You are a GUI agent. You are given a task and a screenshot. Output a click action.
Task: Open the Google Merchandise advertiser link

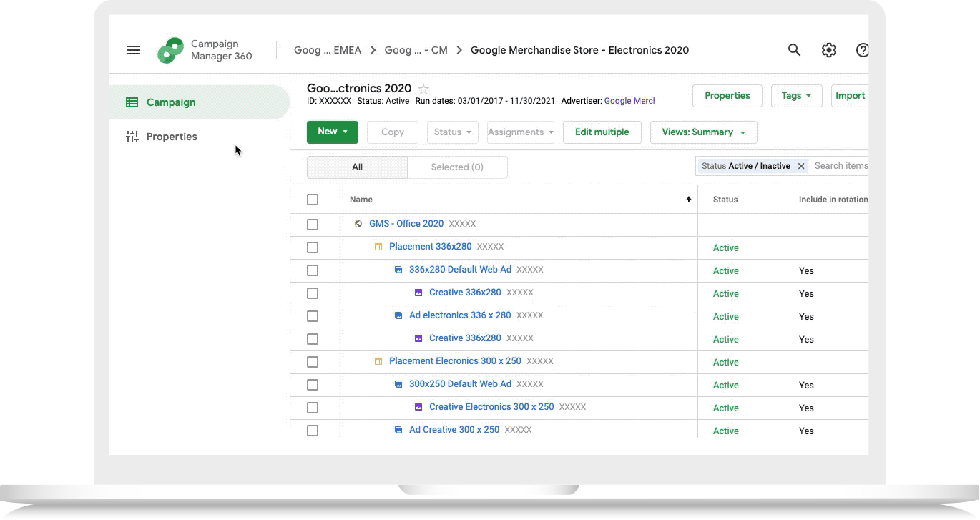coord(629,102)
